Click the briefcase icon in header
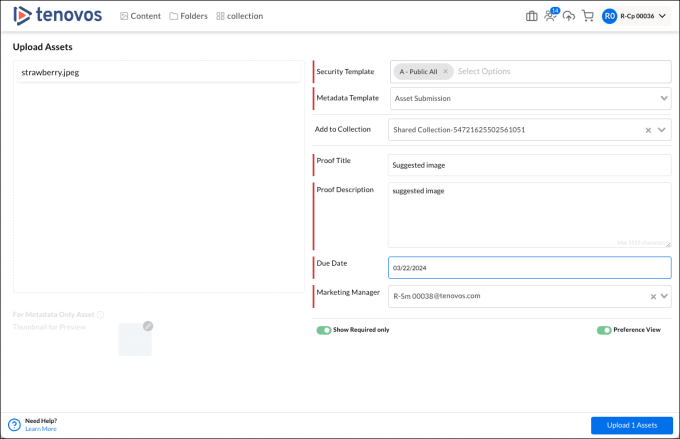The height and width of the screenshot is (439, 680). pos(531,16)
